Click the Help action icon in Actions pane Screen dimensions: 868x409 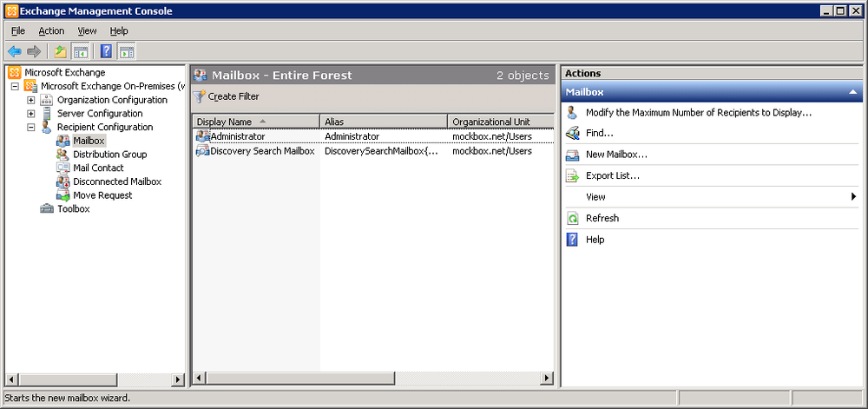click(x=572, y=240)
